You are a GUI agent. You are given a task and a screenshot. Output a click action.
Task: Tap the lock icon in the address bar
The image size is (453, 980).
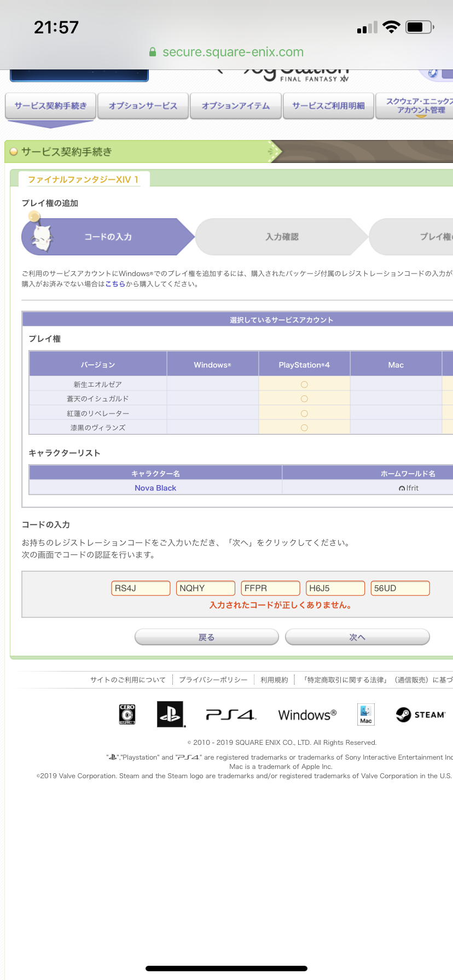[x=153, y=52]
